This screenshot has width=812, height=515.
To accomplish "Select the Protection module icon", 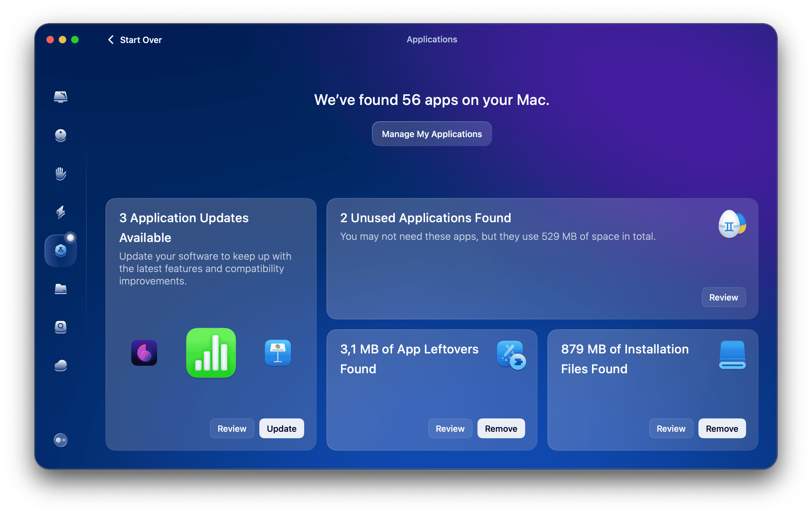I will coord(61,136).
